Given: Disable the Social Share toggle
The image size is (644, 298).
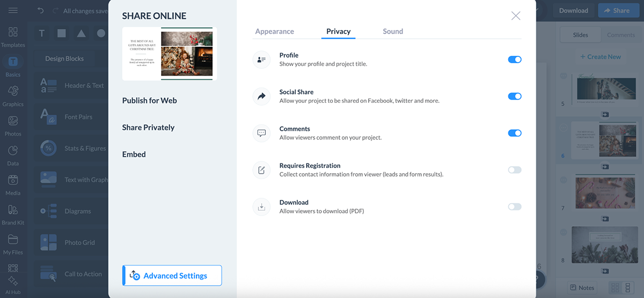Looking at the screenshot, I should pyautogui.click(x=514, y=96).
